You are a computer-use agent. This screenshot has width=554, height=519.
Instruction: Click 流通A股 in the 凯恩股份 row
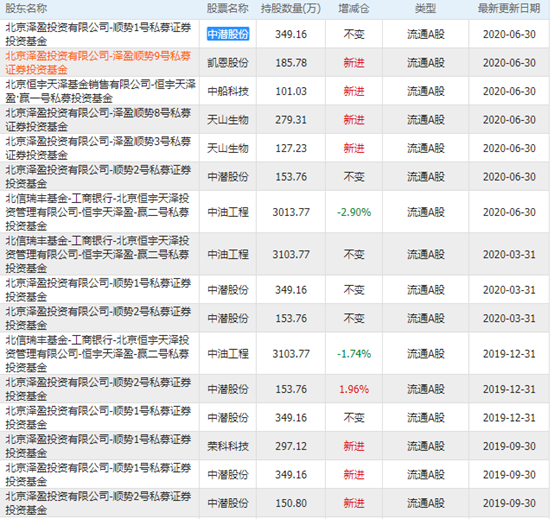pyautogui.click(x=426, y=63)
